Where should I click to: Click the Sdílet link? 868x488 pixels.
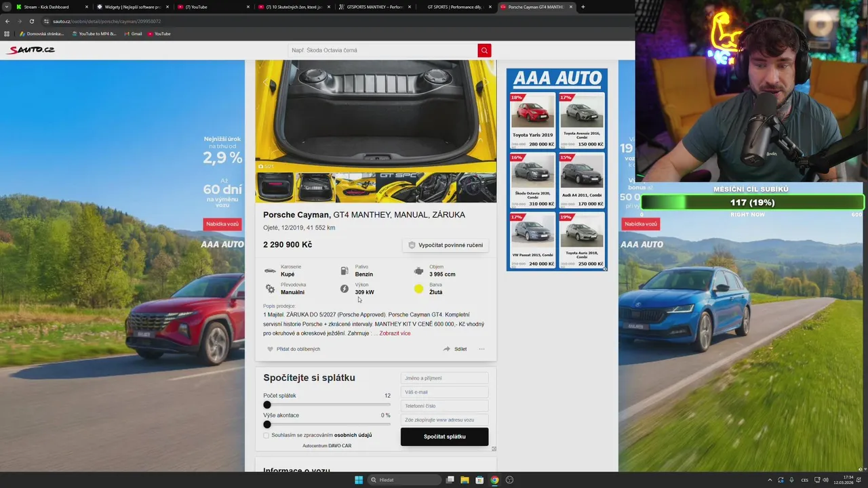[460, 349]
